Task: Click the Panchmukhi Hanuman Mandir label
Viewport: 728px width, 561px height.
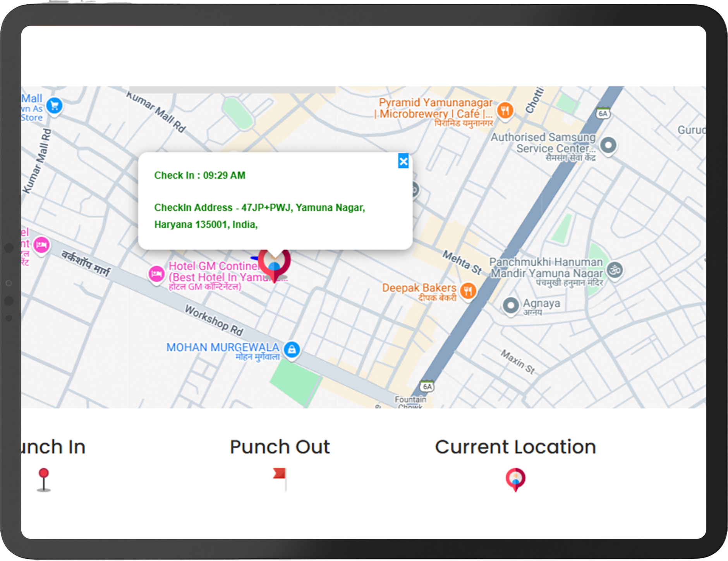Action: (x=546, y=272)
